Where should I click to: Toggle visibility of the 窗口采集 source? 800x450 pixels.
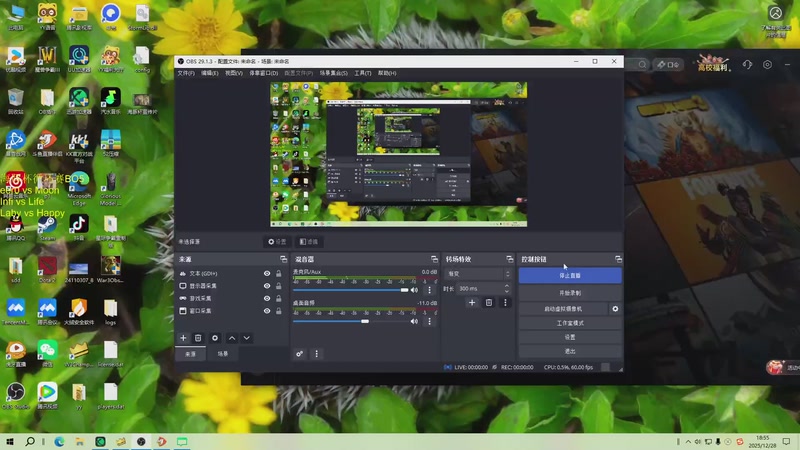[x=267, y=310]
